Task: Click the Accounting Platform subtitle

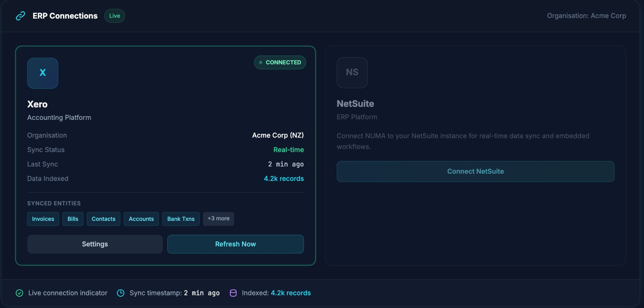Action: pyautogui.click(x=59, y=118)
